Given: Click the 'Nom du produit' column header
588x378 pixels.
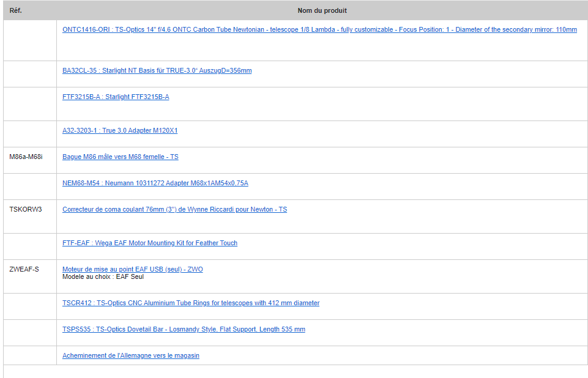Looking at the screenshot, I should coord(322,10).
